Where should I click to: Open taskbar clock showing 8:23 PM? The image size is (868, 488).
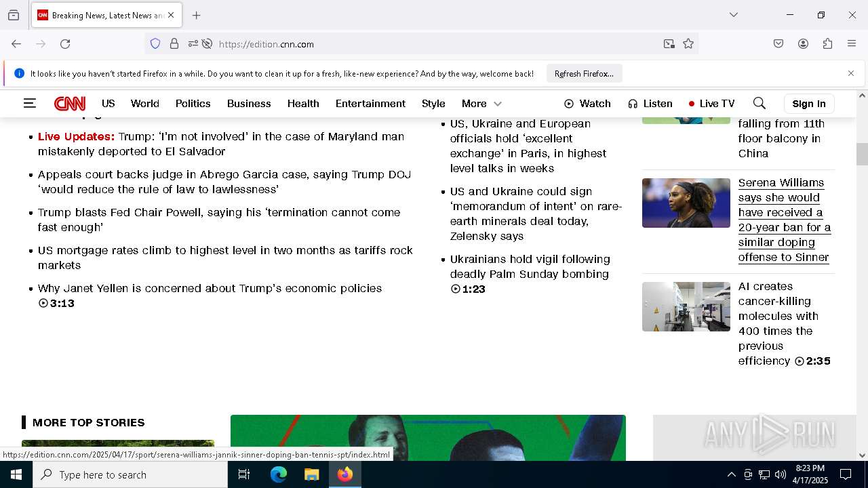point(810,474)
